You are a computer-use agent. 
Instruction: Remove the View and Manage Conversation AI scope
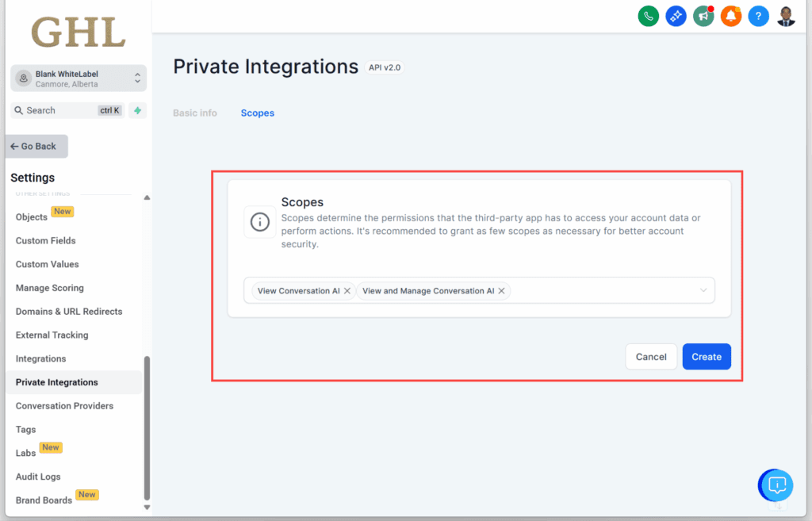coord(501,290)
